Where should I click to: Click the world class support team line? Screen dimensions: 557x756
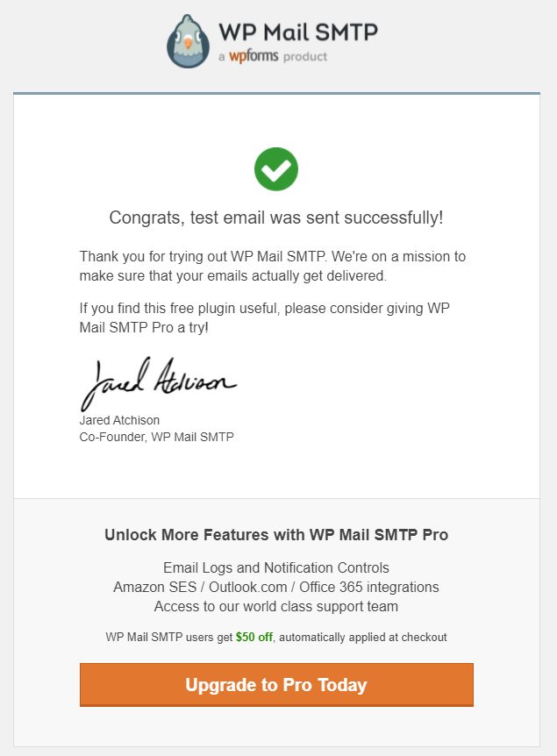point(275,606)
